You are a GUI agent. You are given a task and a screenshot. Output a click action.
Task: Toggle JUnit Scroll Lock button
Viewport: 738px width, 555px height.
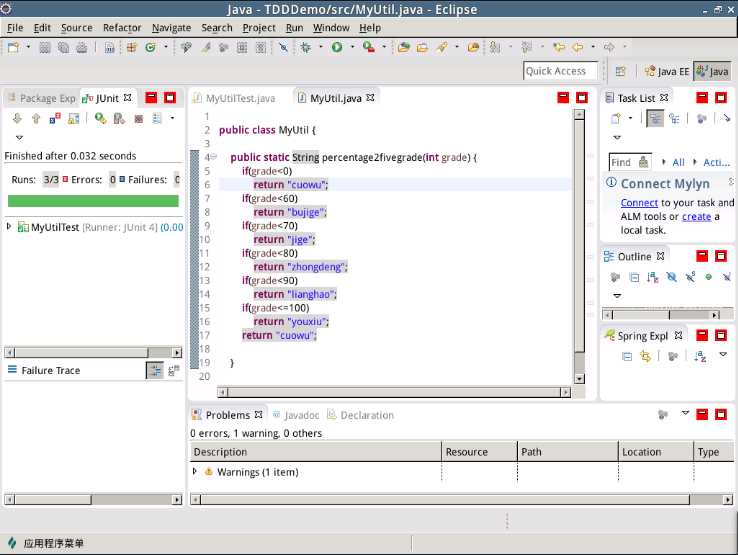coord(73,118)
